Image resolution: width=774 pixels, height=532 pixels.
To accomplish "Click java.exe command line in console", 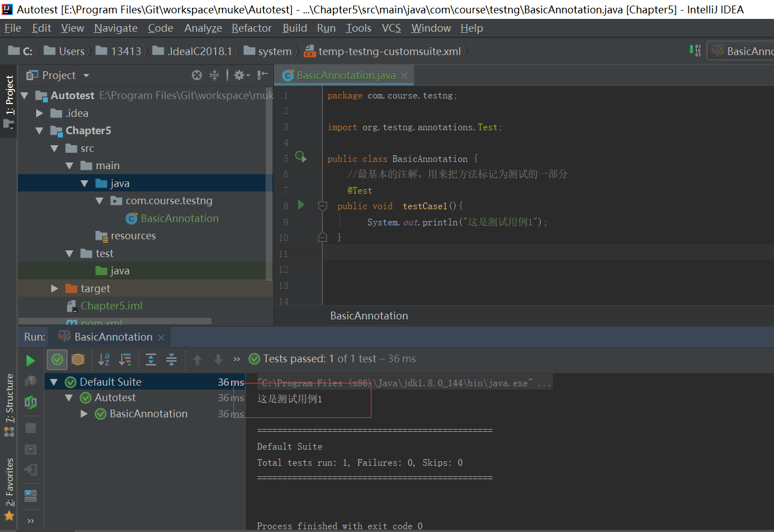I will pos(404,383).
